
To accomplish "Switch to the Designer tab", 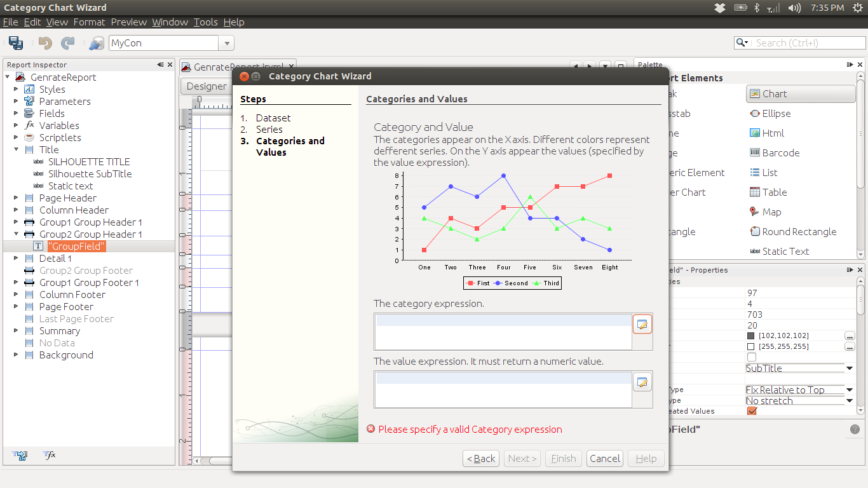I will (206, 85).
